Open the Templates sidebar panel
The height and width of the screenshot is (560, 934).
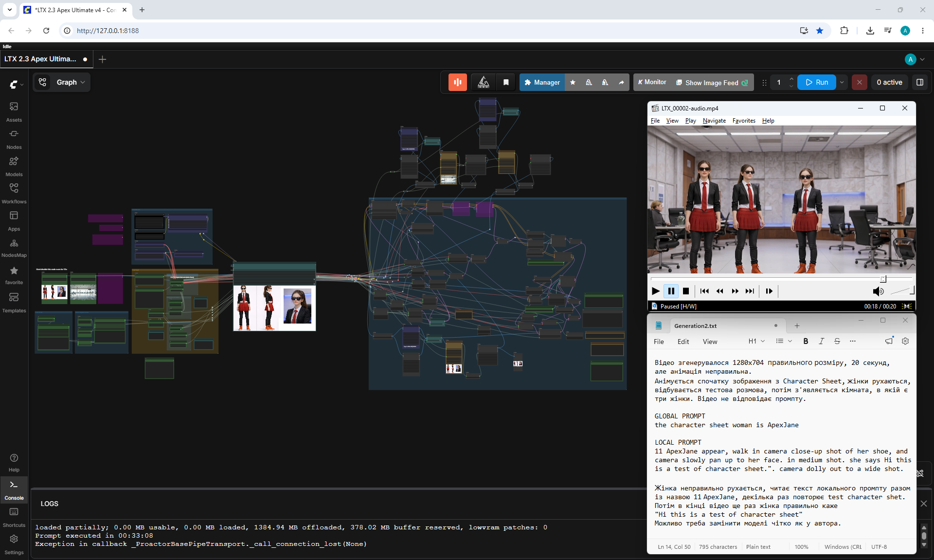(14, 302)
